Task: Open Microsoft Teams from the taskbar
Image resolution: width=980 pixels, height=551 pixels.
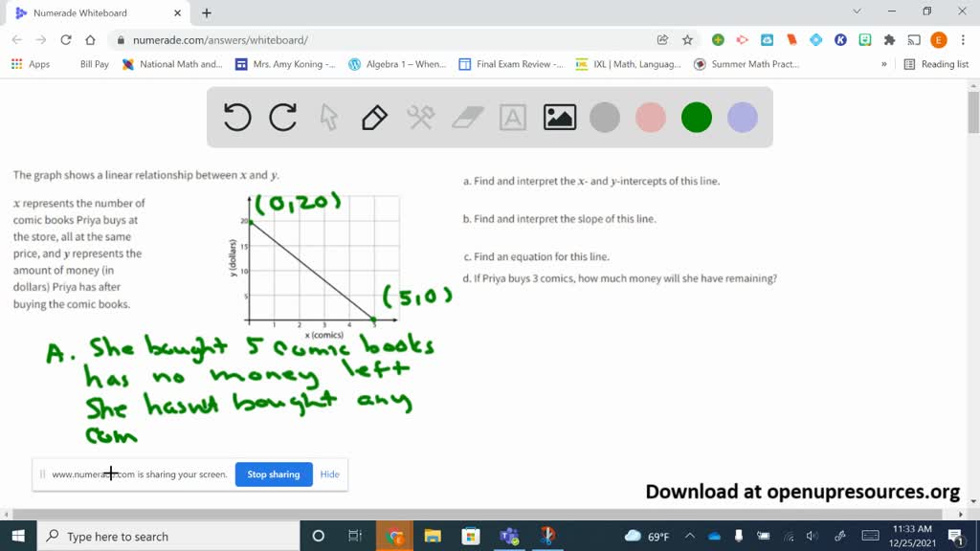Action: click(x=509, y=536)
